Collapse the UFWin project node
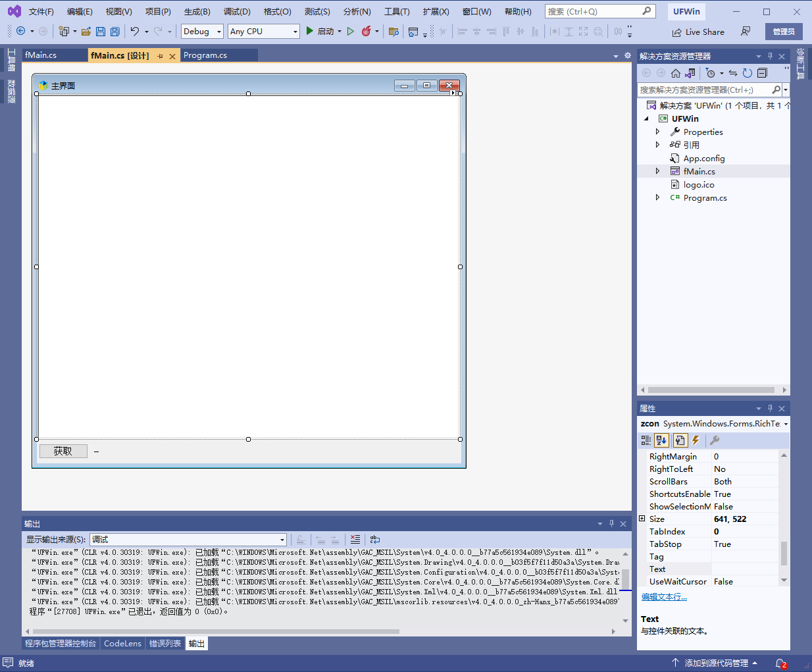Screen dimensions: 812x672 point(646,118)
